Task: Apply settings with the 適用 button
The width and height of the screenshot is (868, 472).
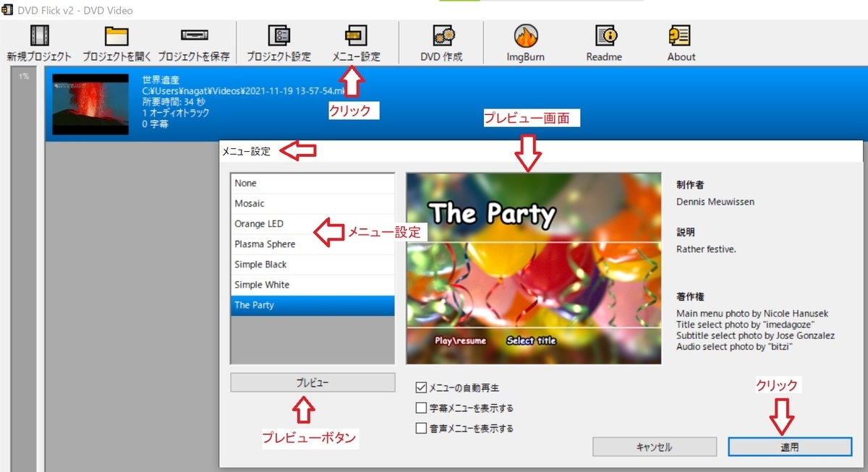Action: pyautogui.click(x=788, y=447)
